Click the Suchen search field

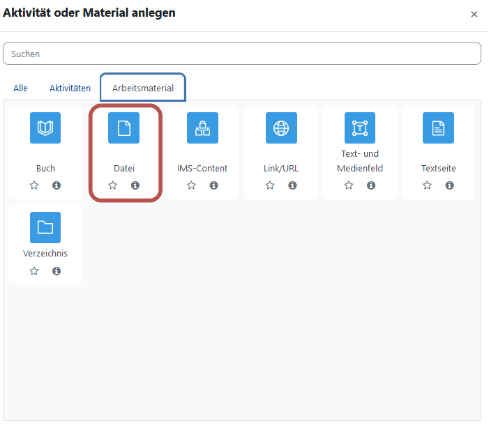(242, 54)
